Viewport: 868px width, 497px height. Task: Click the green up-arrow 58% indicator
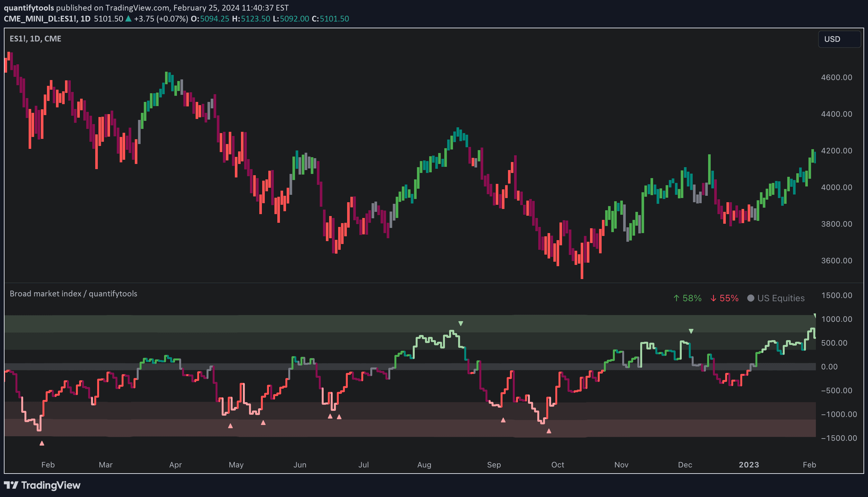click(687, 298)
